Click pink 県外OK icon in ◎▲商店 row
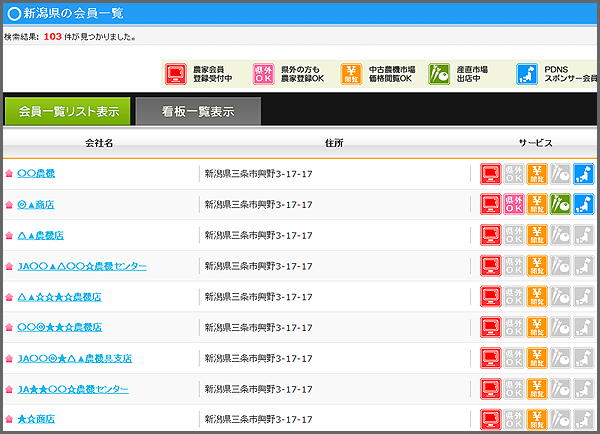The width and height of the screenshot is (600, 434). point(514,204)
